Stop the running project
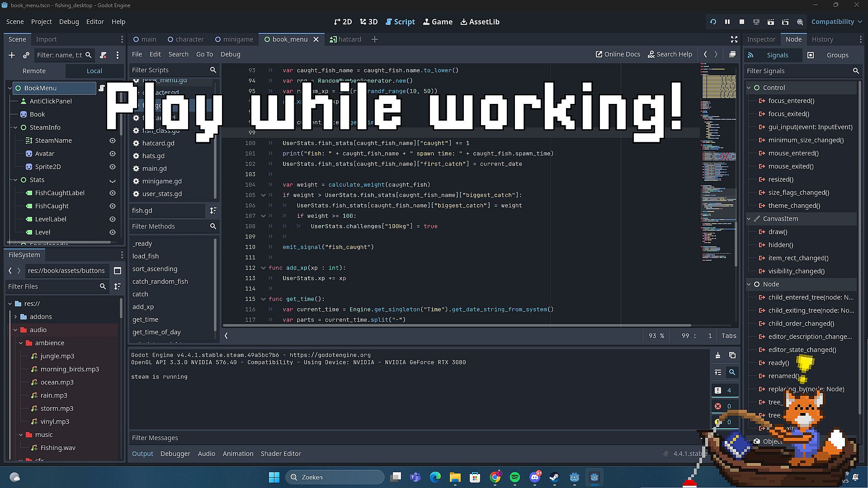The image size is (868, 488). coord(741,22)
